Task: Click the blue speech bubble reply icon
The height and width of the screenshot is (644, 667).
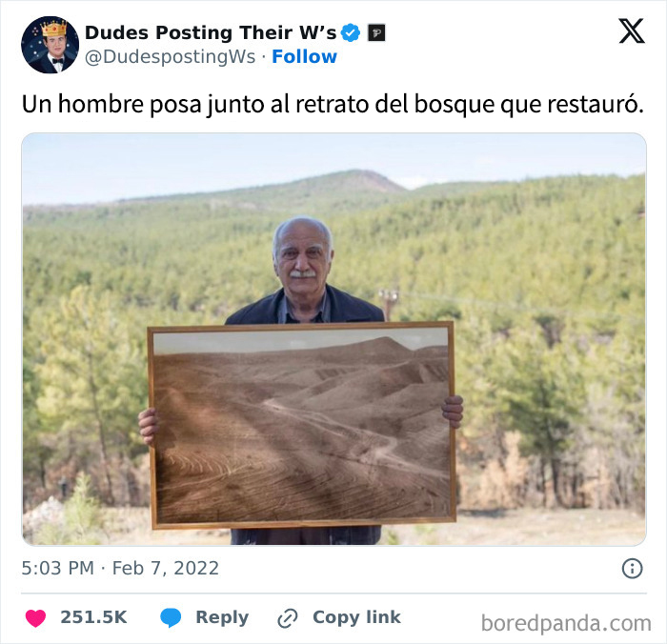Action: coord(171,617)
